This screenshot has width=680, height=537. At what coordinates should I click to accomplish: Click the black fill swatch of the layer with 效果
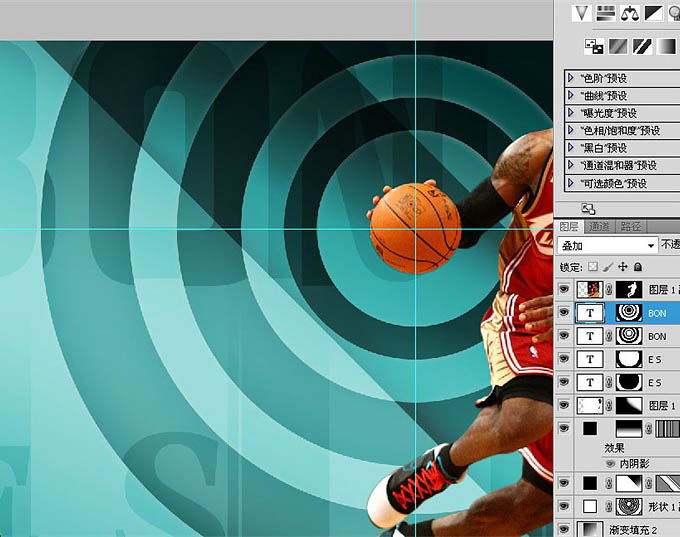coord(590,429)
